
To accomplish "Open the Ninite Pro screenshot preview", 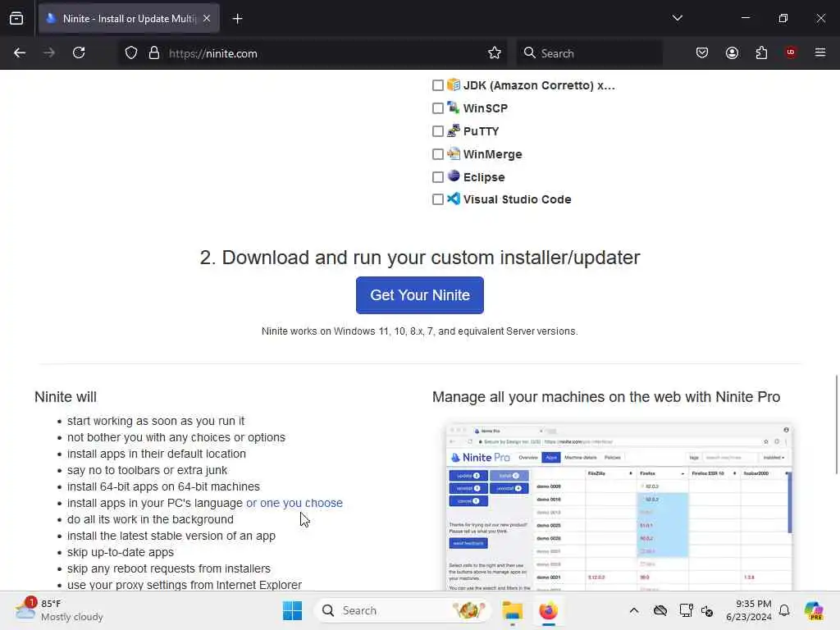I will coord(619,507).
